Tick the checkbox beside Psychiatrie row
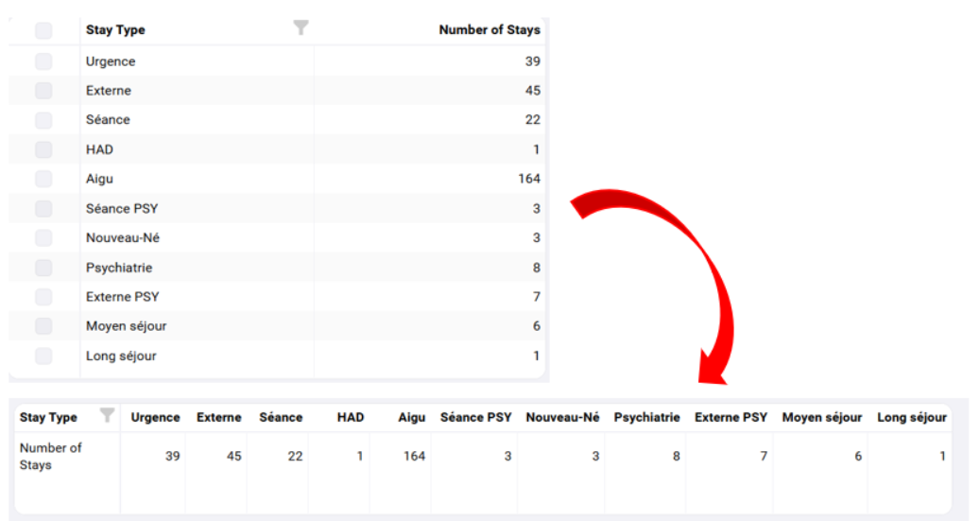 tap(43, 268)
